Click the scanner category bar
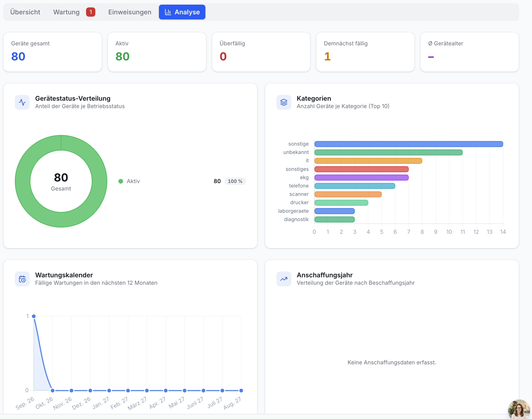This screenshot has height=419, width=532. (348, 194)
